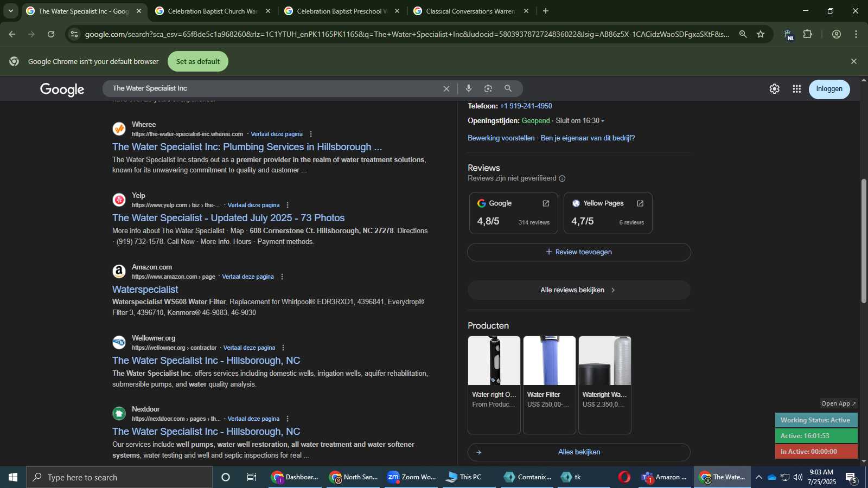The image size is (868, 488).
Task: Open Water-right product thumbnail
Action: (494, 361)
